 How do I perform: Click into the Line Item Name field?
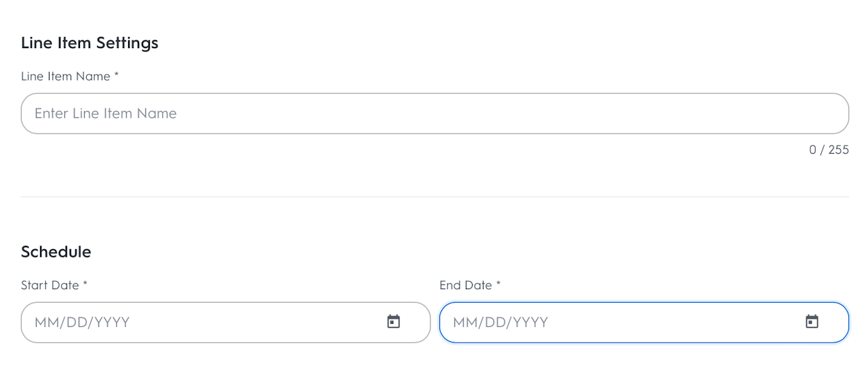[x=434, y=113]
